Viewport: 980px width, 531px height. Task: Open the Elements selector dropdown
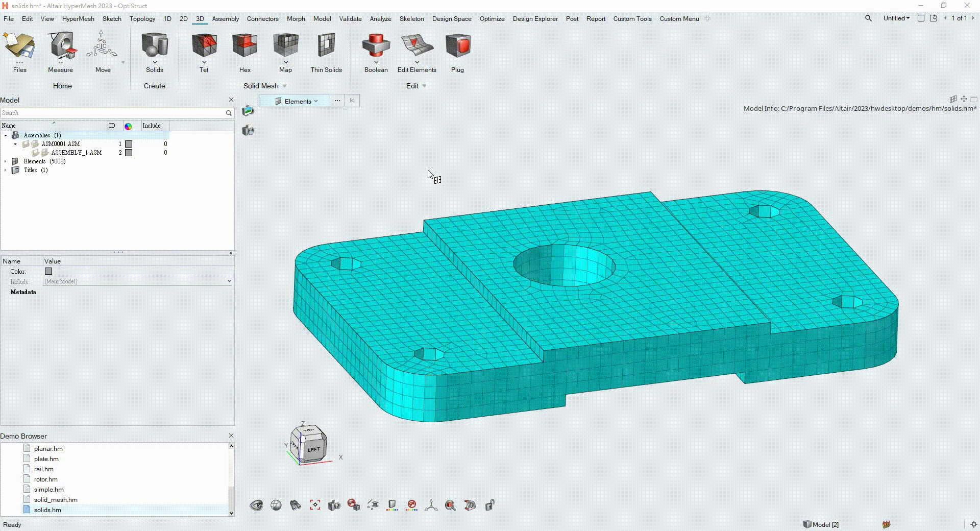click(x=316, y=101)
